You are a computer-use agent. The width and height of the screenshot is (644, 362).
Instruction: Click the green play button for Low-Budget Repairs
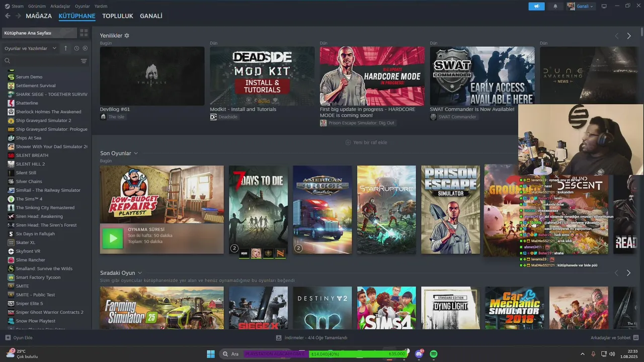(x=113, y=238)
